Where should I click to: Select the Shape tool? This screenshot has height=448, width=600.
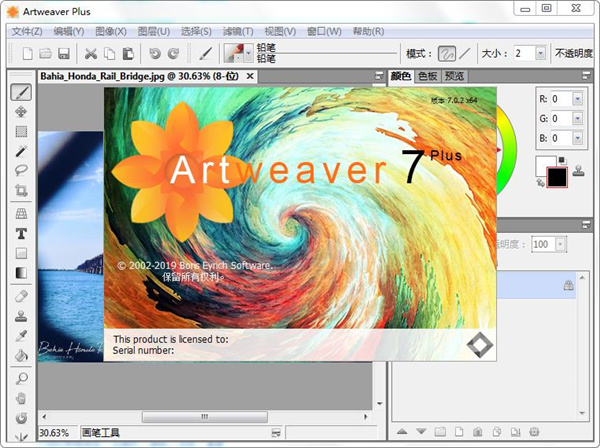pos(21,253)
